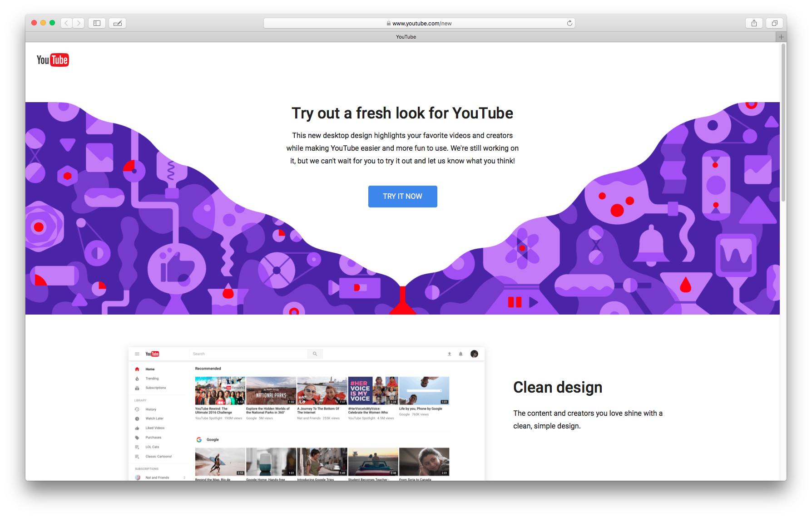Screen dimensions: 812x517
Task: Click the paragraph starting "This new desktop design highlights"
Action: (x=402, y=148)
